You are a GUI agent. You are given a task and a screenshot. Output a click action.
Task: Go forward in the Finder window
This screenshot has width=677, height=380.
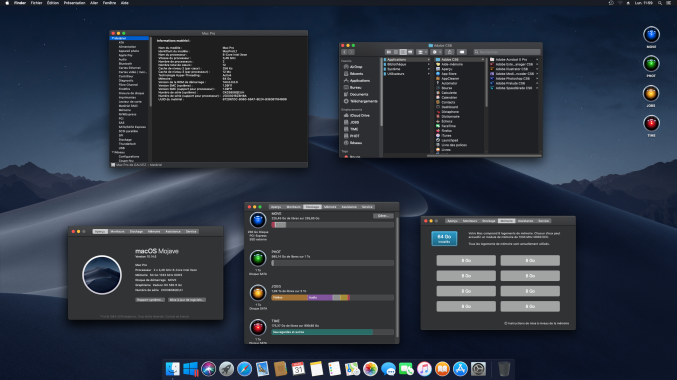(x=351, y=52)
